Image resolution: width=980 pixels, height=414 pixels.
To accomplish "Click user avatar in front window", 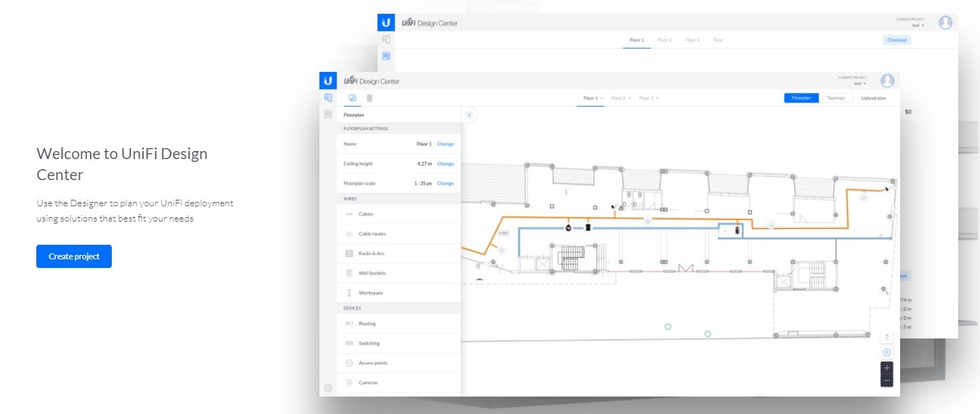I will 887,81.
